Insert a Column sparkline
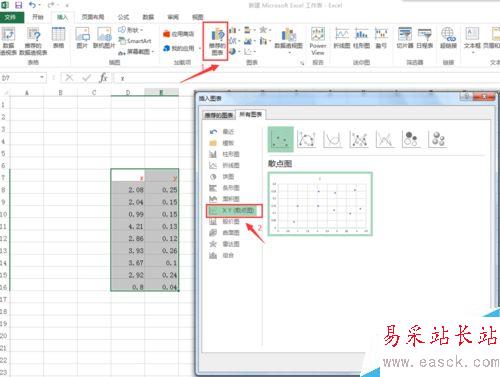 coord(361,38)
